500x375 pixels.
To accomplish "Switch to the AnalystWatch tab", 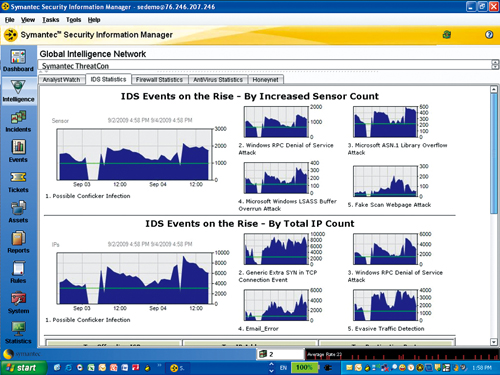I will point(61,80).
